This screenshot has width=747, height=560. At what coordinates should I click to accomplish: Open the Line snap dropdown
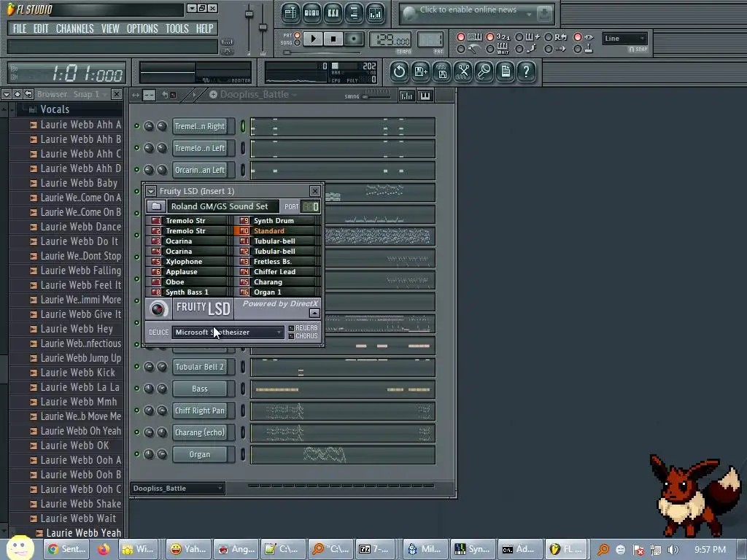[x=624, y=39]
